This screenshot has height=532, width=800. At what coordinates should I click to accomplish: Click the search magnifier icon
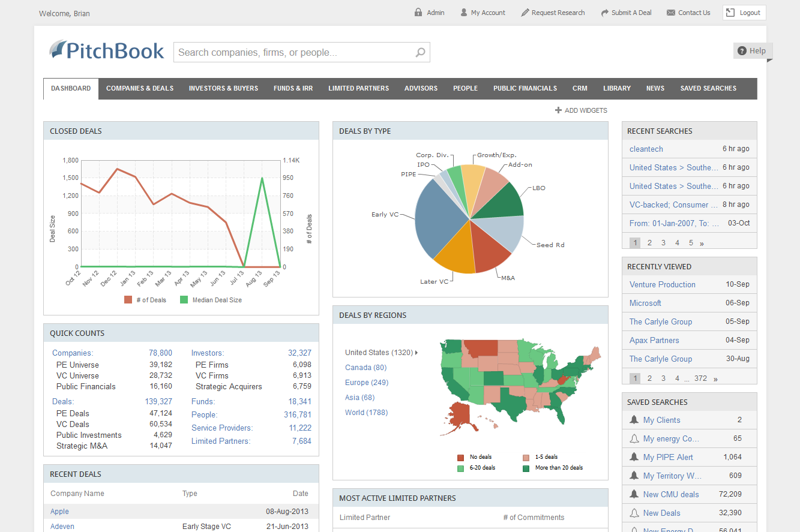click(x=421, y=52)
